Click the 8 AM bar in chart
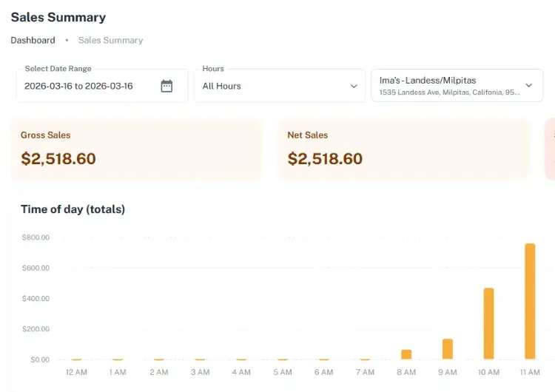Screen dimensions: 555x392 point(406,354)
